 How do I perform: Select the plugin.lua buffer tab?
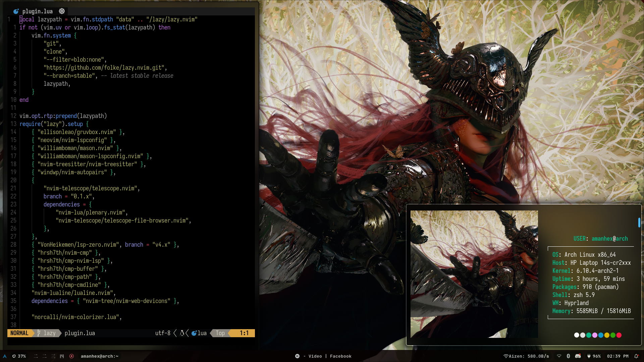pos(37,11)
